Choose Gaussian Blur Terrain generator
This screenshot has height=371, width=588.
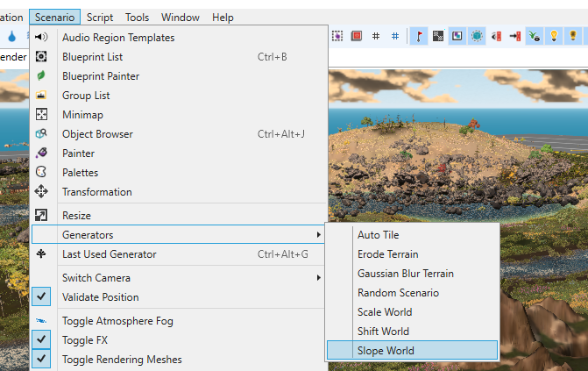[x=412, y=274]
